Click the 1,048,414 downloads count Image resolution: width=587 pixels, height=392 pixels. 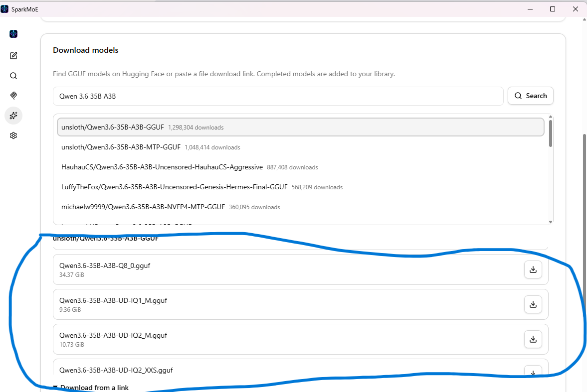coord(212,147)
